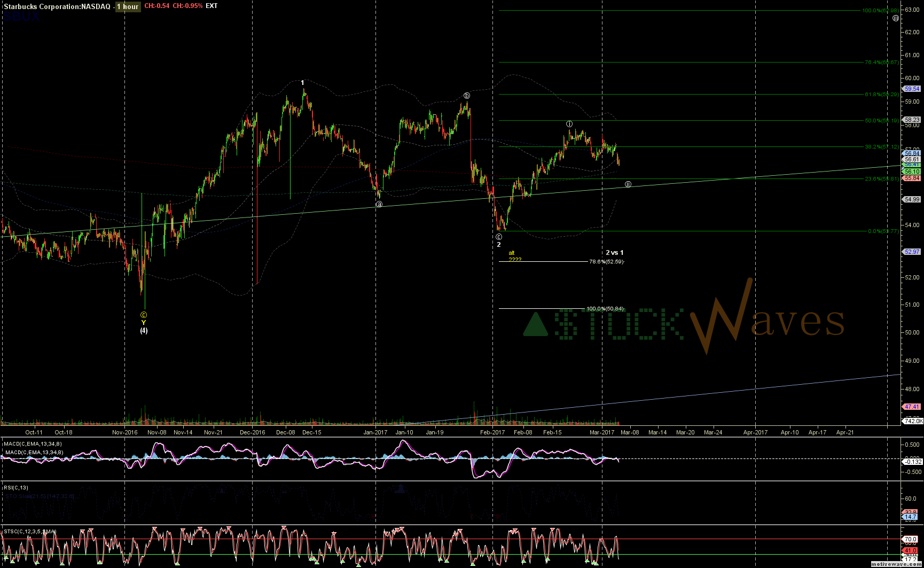The height and width of the screenshot is (568, 924).
Task: Click the 61.8%(59.29) Fibonacci label
Action: 881,95
